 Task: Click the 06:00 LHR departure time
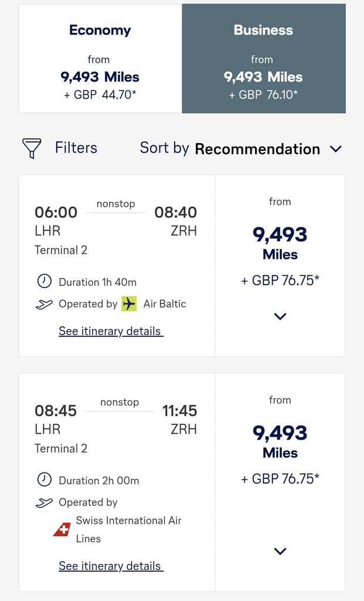click(x=56, y=212)
